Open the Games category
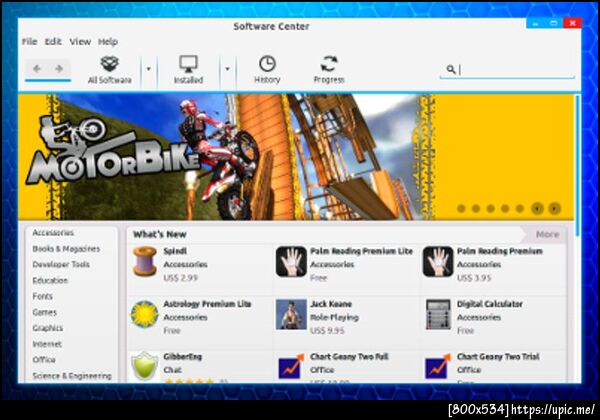 click(x=45, y=312)
